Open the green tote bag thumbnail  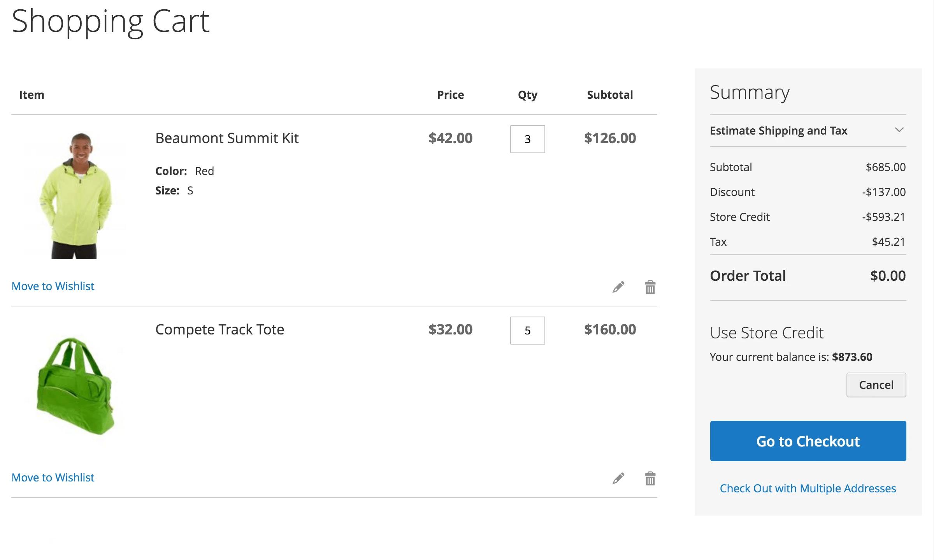(x=75, y=386)
